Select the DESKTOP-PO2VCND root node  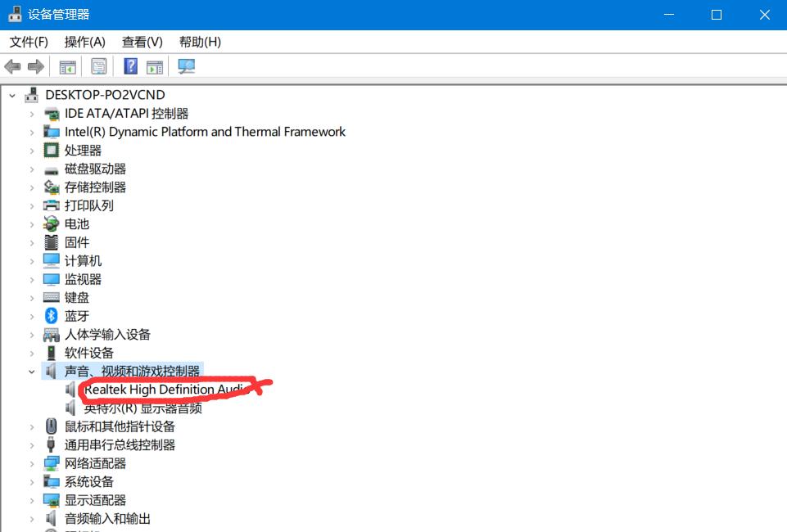[x=105, y=94]
